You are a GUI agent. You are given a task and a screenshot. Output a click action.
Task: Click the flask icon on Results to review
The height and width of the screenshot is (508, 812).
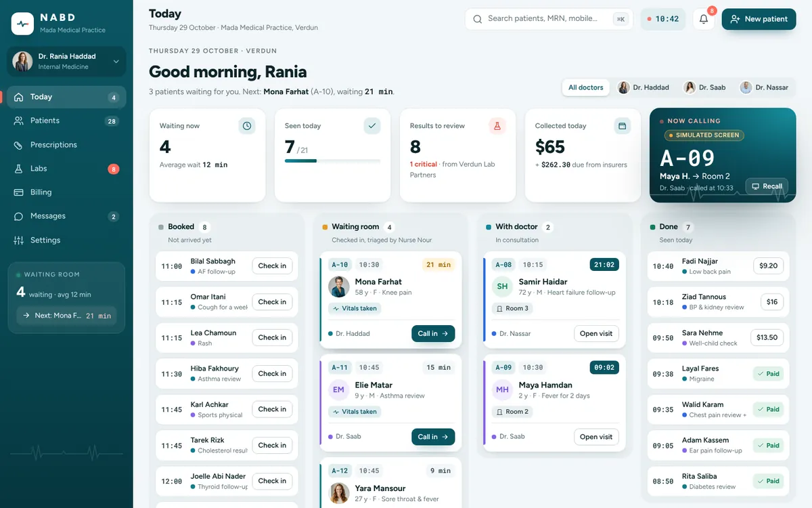(x=497, y=125)
